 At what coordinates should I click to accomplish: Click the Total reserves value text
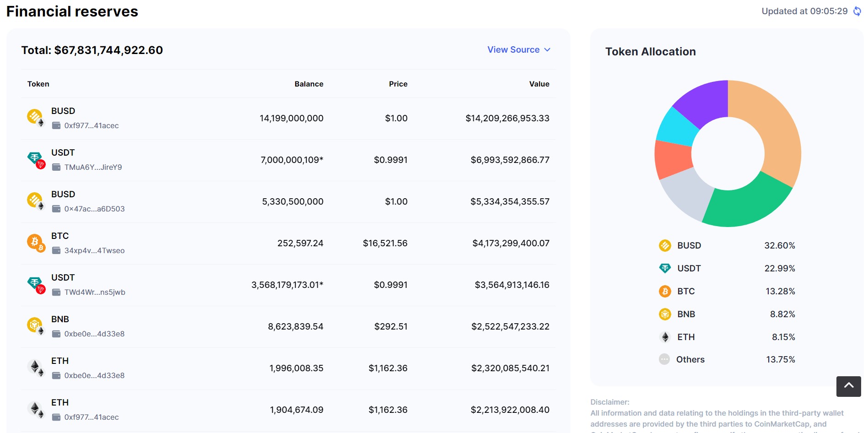[x=92, y=50]
